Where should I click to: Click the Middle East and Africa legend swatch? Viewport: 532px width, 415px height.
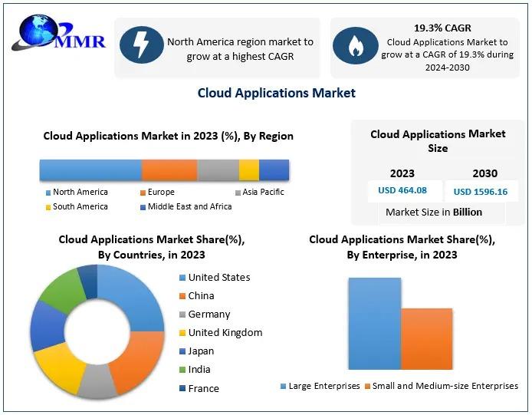point(143,207)
